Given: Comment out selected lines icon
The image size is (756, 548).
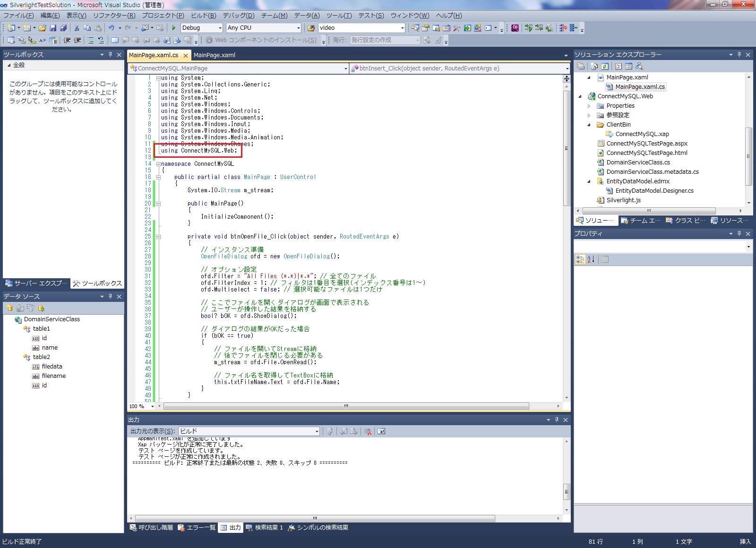Looking at the screenshot, I should (x=91, y=40).
